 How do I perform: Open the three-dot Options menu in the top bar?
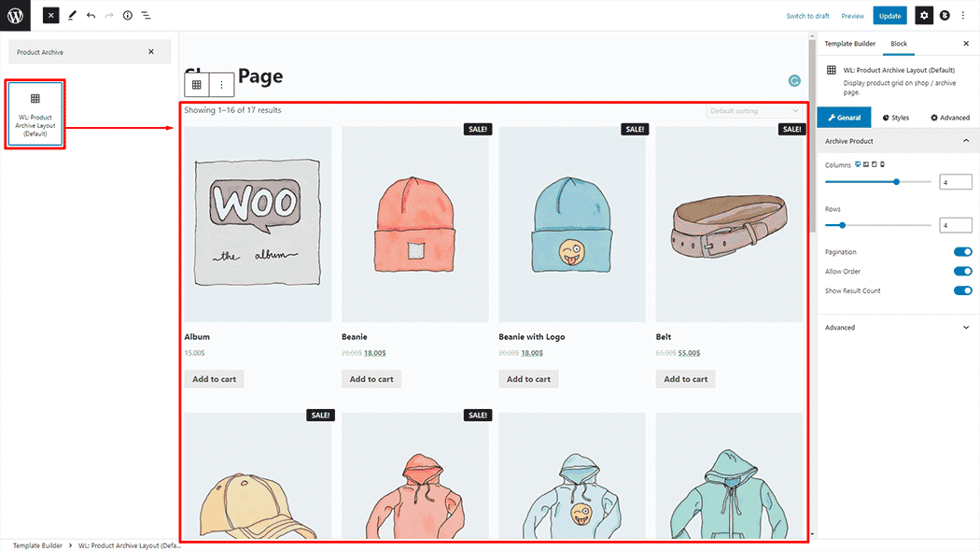pos(964,16)
